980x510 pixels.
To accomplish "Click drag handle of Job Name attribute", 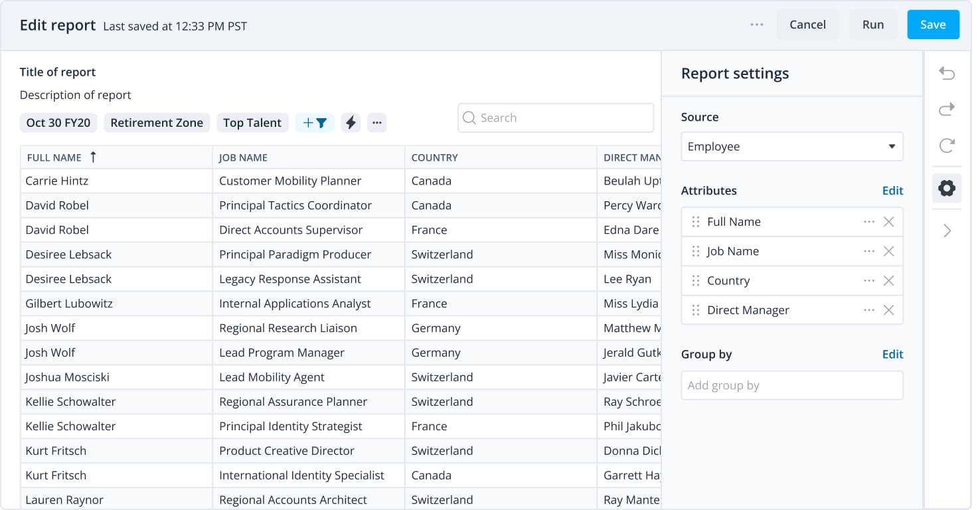I will tap(696, 251).
